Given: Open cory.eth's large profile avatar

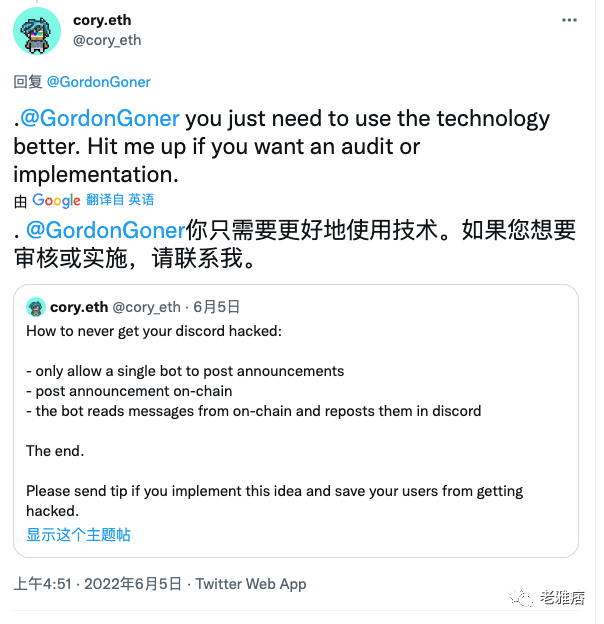Looking at the screenshot, I should coord(37,31).
